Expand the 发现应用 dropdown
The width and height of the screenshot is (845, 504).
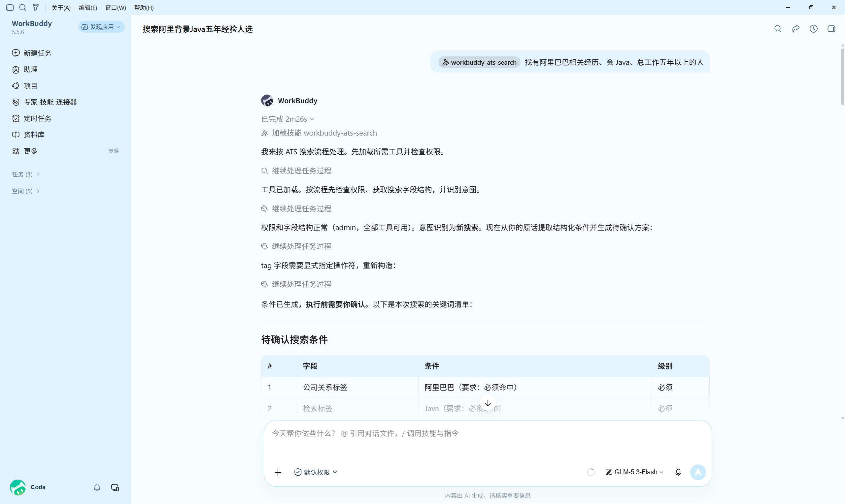point(101,27)
